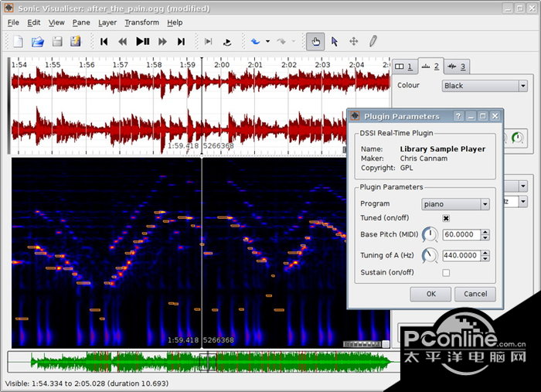
Task: Select the arrow Select tool
Action: [x=335, y=41]
